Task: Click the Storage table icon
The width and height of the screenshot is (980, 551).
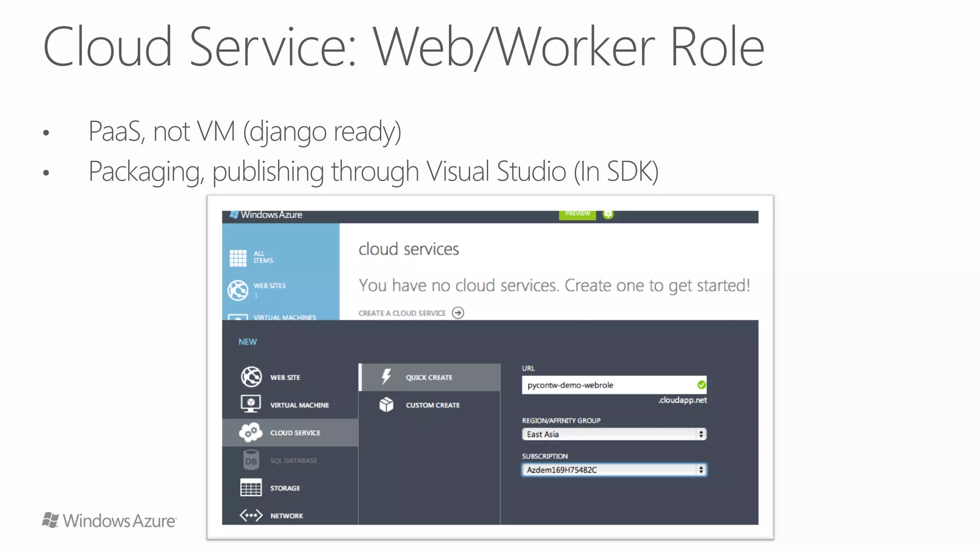Action: [251, 488]
